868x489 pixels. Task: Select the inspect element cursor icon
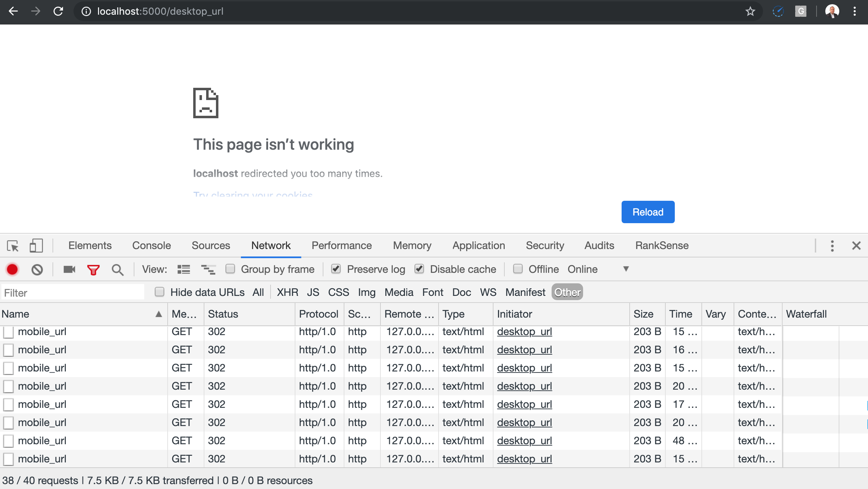[13, 246]
